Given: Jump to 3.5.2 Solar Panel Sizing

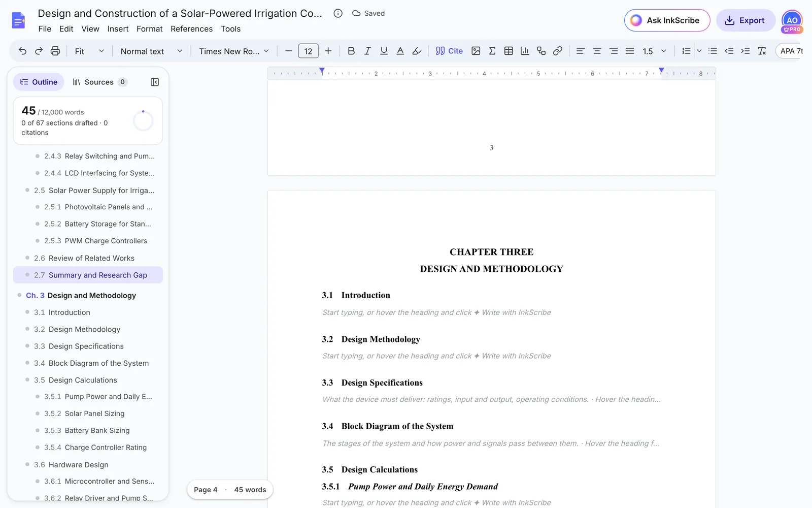Looking at the screenshot, I should pos(88,414).
